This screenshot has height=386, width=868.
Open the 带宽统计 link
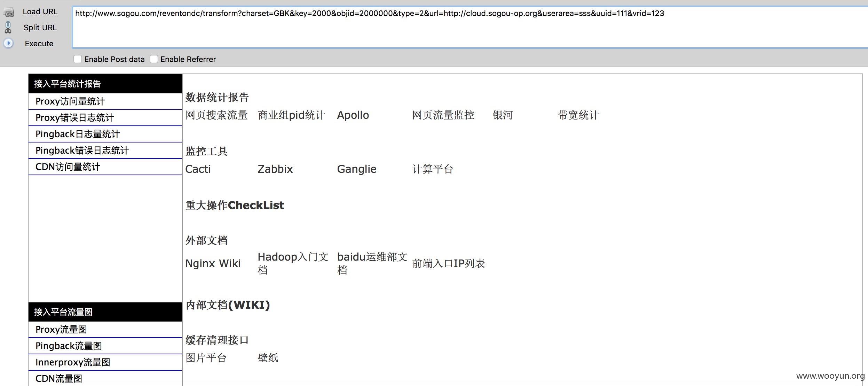coord(578,115)
